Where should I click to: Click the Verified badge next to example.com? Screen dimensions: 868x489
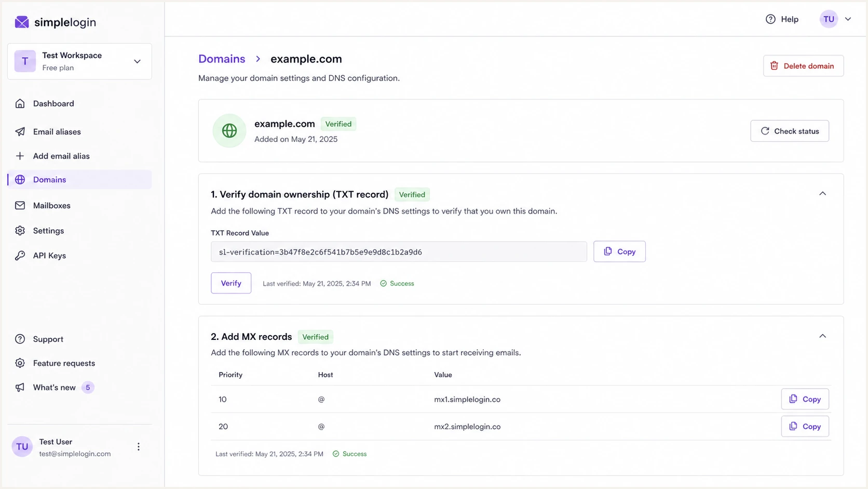coord(338,124)
